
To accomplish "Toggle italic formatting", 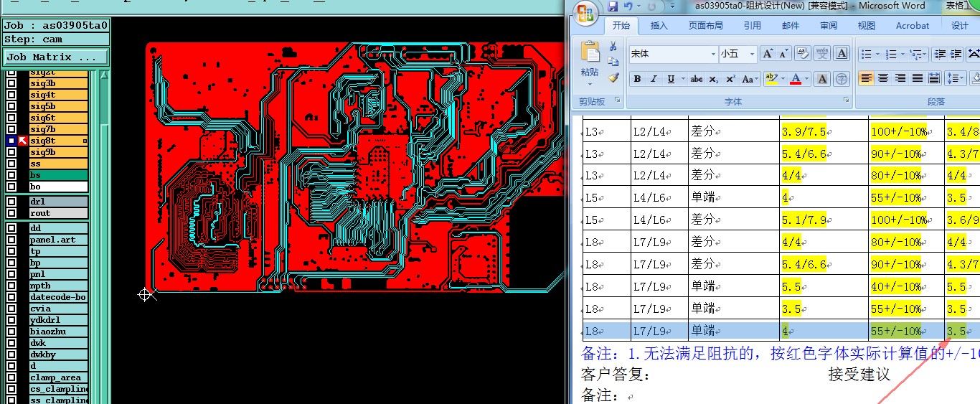I will tap(653, 79).
